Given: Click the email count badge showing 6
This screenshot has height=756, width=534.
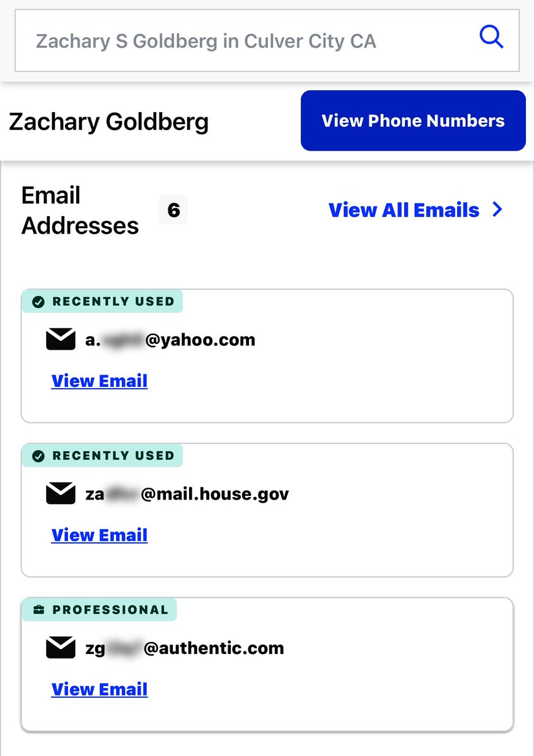Looking at the screenshot, I should pos(173,210).
